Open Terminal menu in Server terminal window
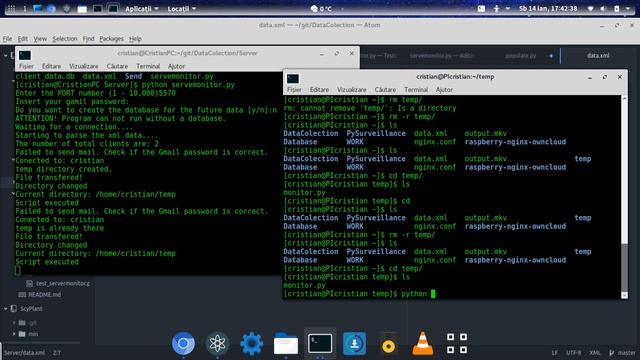 click(148, 66)
